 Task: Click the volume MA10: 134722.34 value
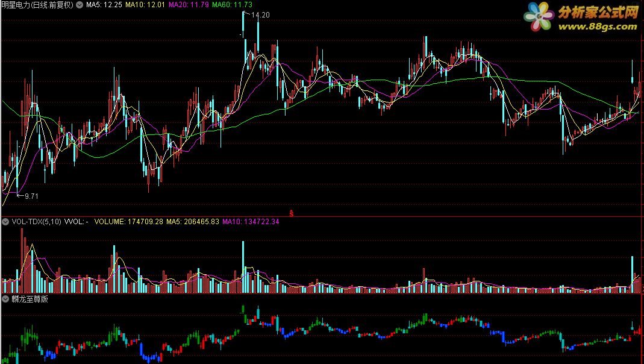pyautogui.click(x=251, y=222)
